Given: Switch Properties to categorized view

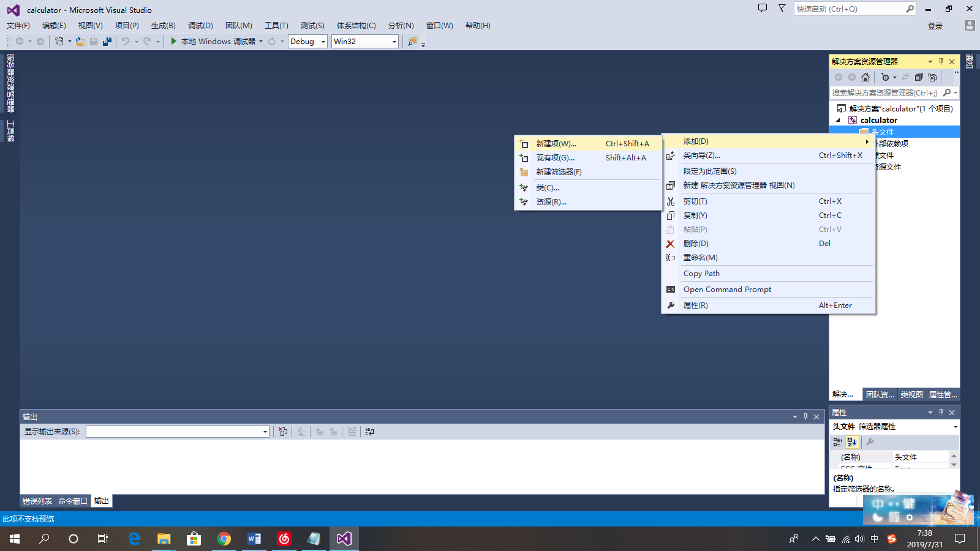Looking at the screenshot, I should click(837, 442).
